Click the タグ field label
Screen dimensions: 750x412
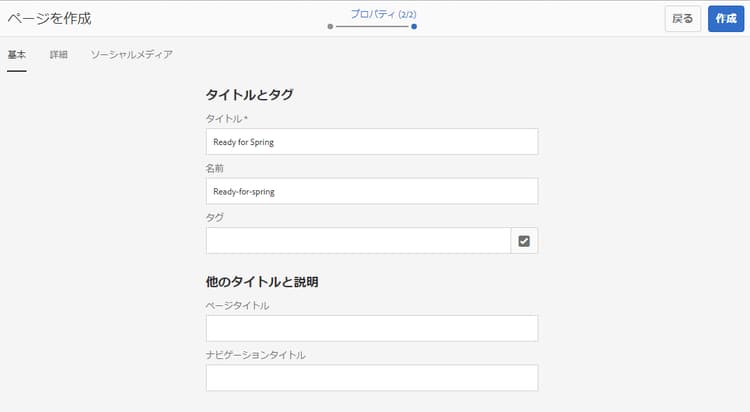[215, 217]
